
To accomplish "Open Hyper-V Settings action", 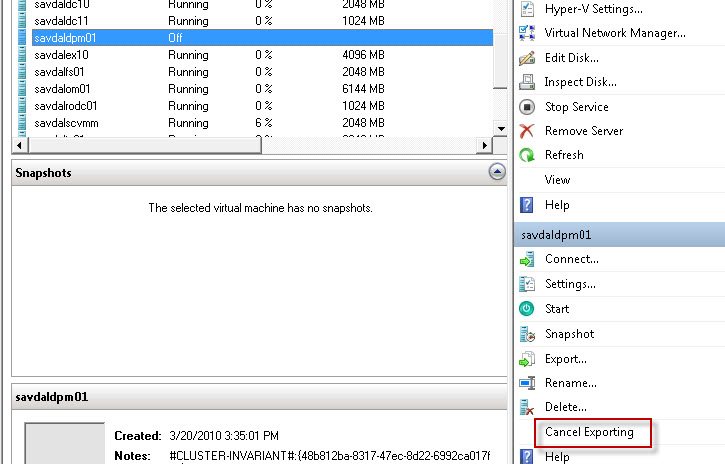I will point(594,9).
